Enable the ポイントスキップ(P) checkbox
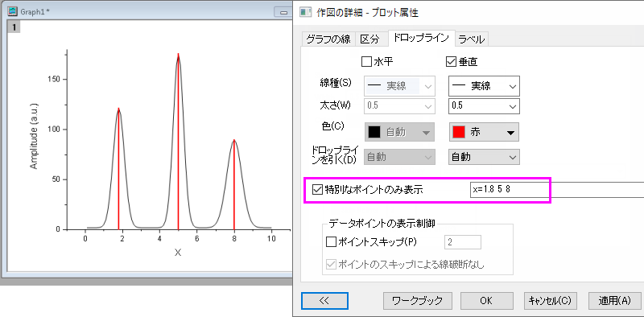644x317 pixels. pos(331,242)
